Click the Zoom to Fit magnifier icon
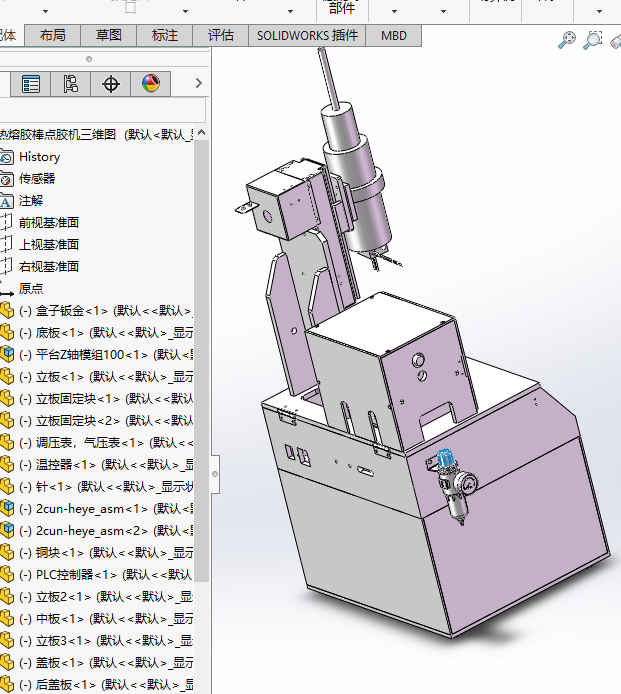The image size is (621, 694). [x=567, y=40]
